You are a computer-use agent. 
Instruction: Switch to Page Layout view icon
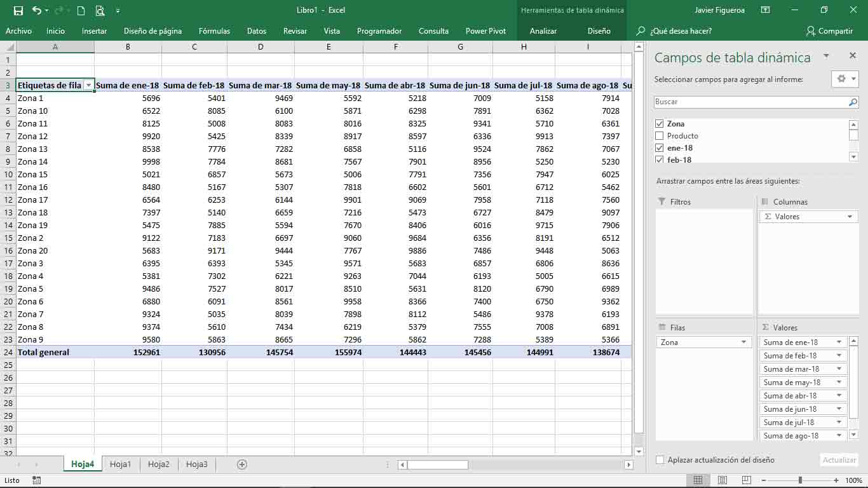coord(721,480)
